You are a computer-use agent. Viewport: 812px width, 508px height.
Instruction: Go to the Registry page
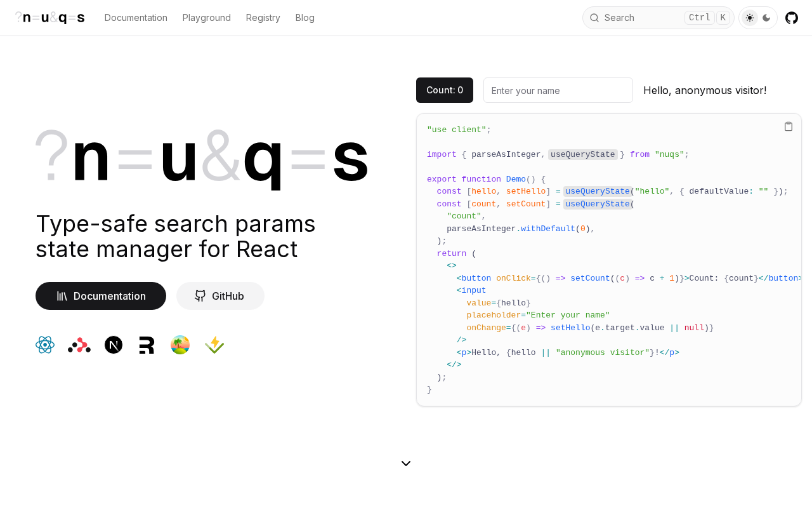263,18
